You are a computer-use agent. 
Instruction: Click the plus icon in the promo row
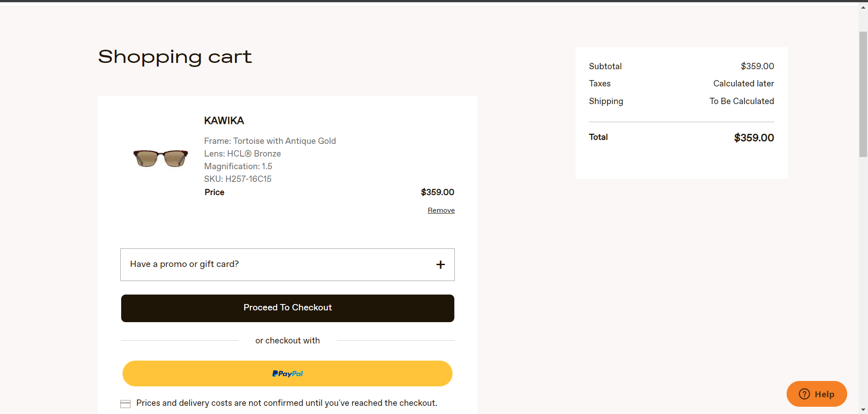tap(440, 265)
